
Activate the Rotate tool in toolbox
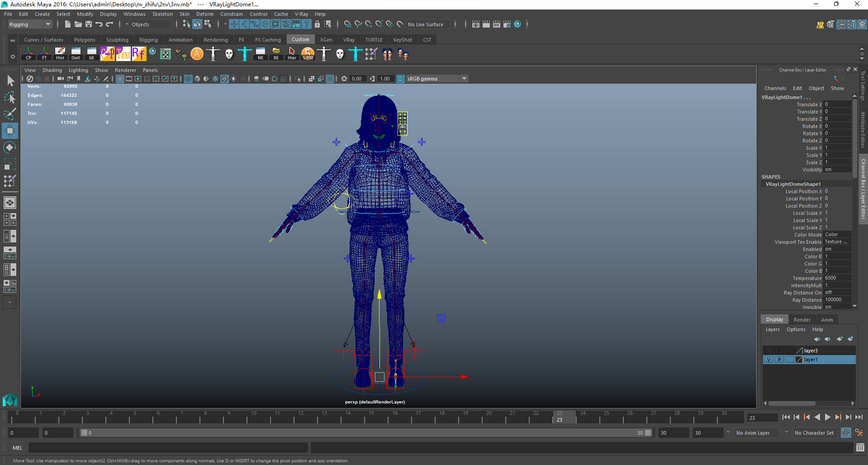pyautogui.click(x=10, y=147)
